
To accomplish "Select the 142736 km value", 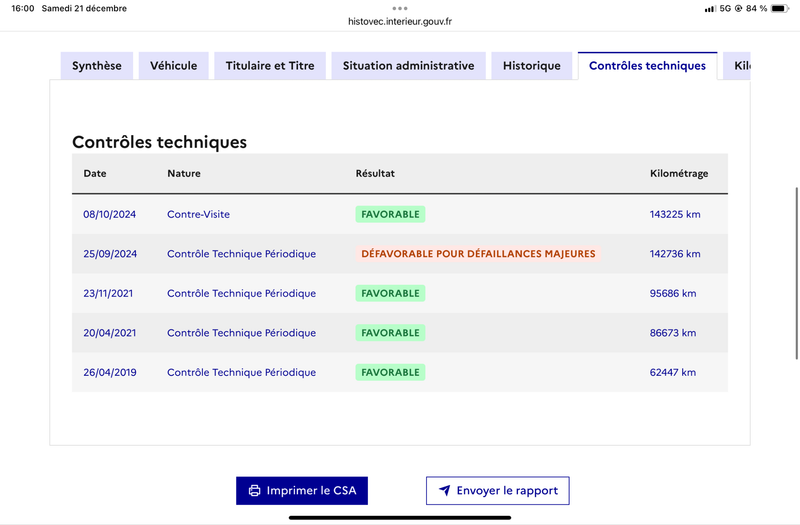I will click(x=675, y=254).
